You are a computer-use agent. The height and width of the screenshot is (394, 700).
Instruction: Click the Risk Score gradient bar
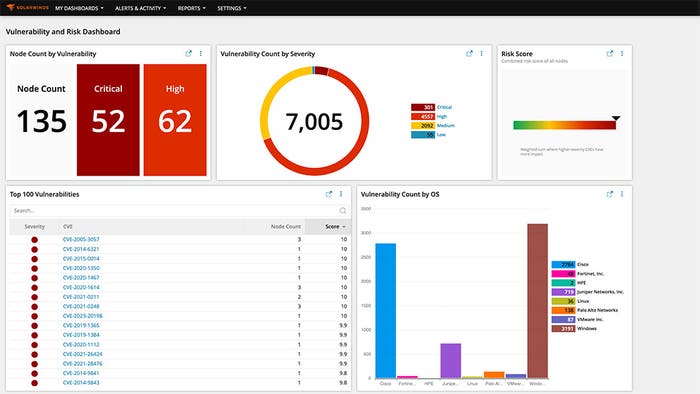pyautogui.click(x=565, y=125)
